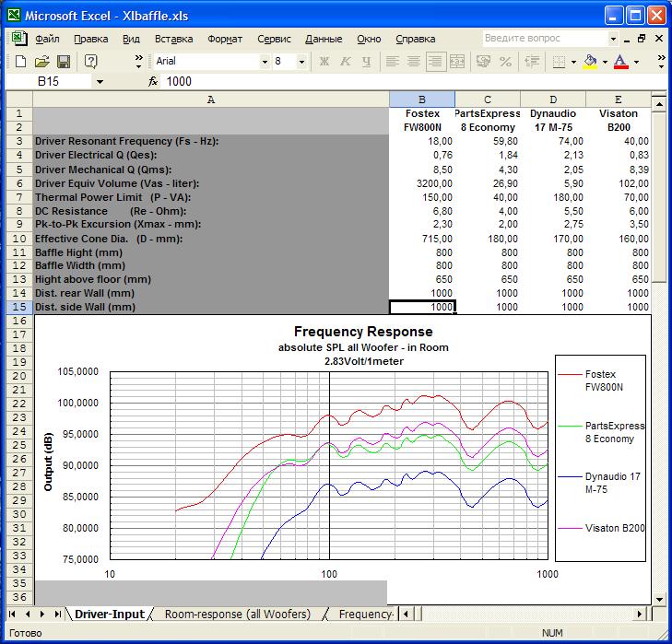The image size is (672, 644).
Task: Click the decrease indent icon
Action: (532, 62)
